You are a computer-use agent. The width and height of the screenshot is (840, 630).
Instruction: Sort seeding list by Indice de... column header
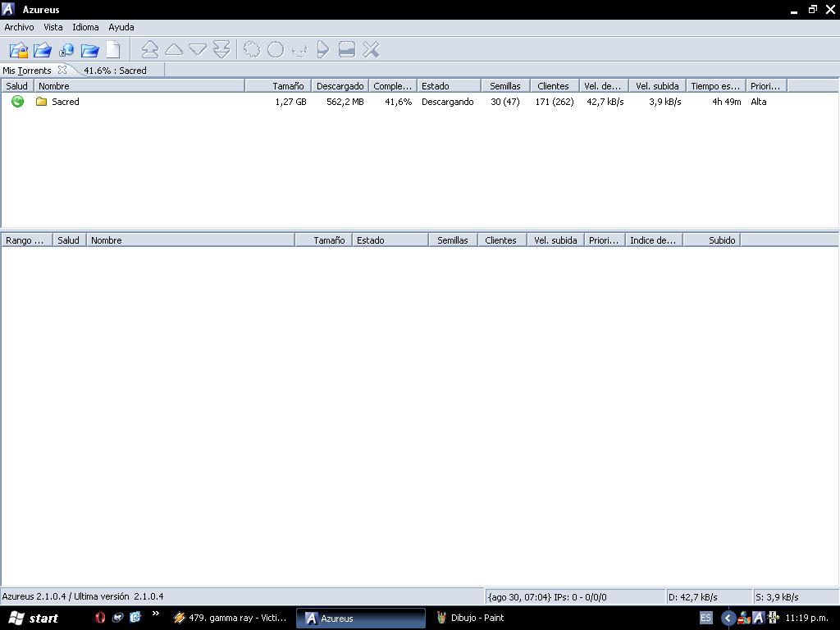[654, 240]
